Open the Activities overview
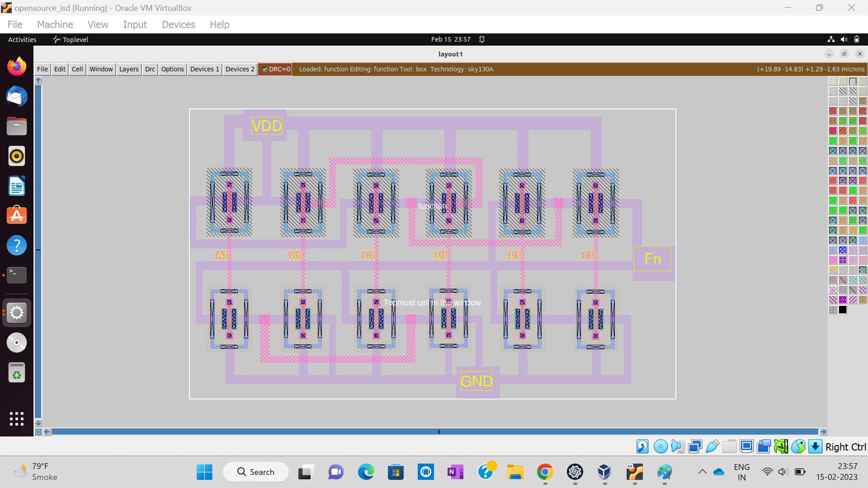Image resolution: width=868 pixels, height=488 pixels. pyautogui.click(x=22, y=40)
